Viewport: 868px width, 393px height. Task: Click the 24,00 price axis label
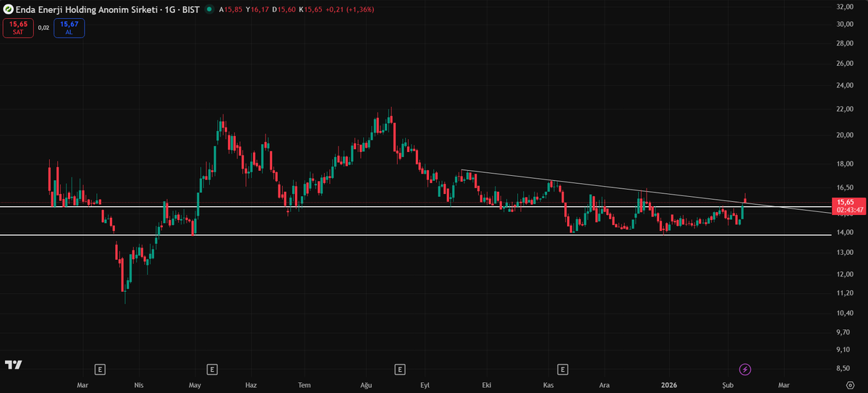click(846, 86)
